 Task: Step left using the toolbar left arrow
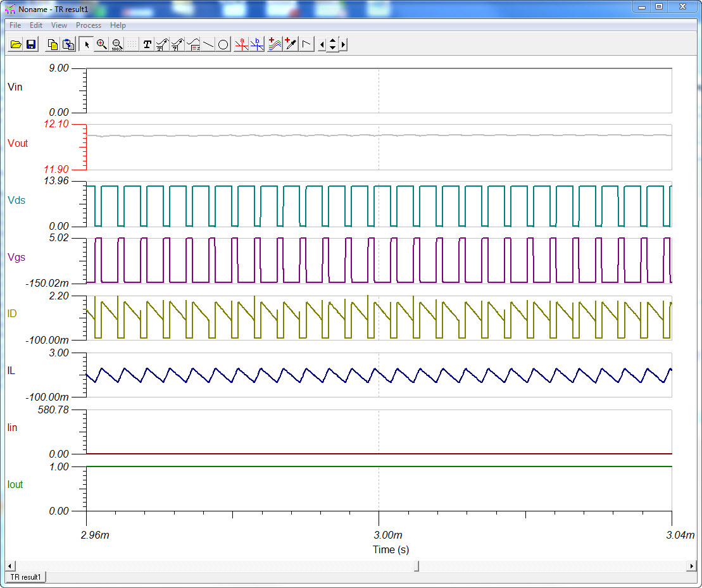(x=321, y=44)
